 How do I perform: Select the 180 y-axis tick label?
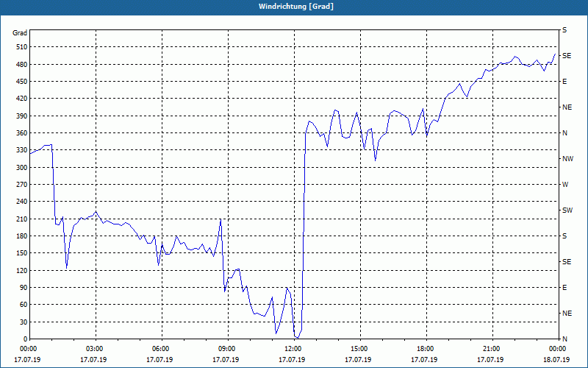coord(22,236)
